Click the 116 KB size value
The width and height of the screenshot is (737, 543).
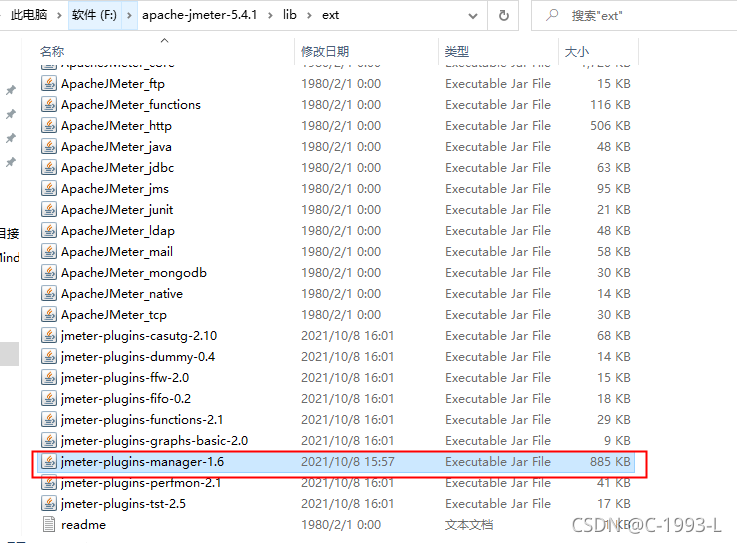tap(610, 104)
